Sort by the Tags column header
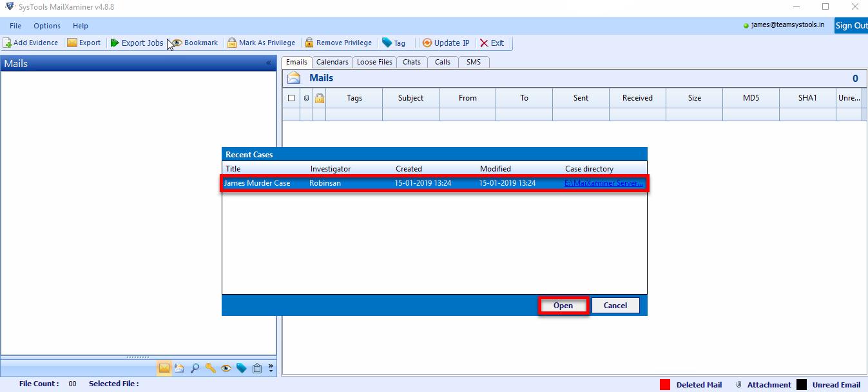 pyautogui.click(x=354, y=98)
